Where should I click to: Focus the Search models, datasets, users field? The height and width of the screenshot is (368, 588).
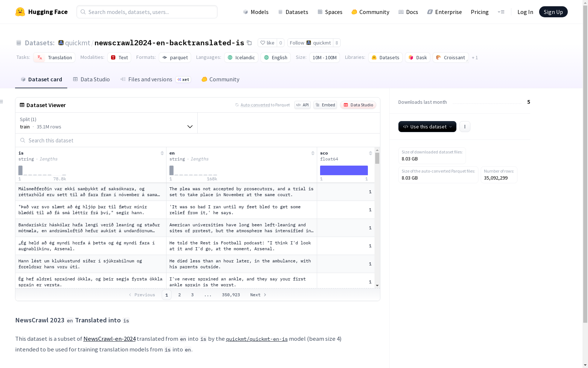click(x=147, y=12)
